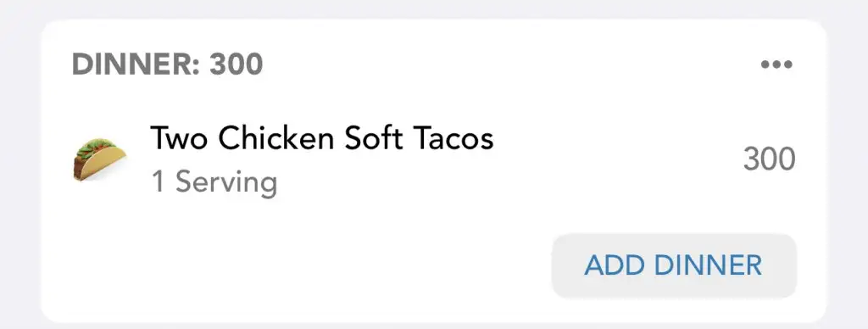Tap the blue ADD DINNER text
This screenshot has width=868, height=329.
[x=673, y=266]
